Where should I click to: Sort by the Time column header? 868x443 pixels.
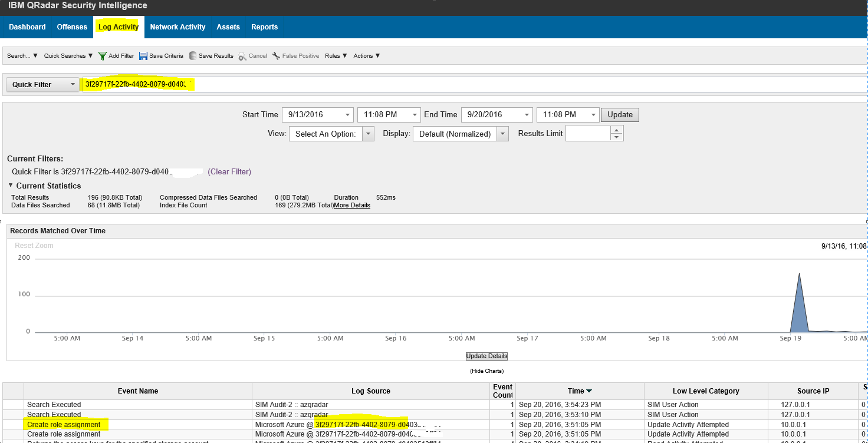580,391
